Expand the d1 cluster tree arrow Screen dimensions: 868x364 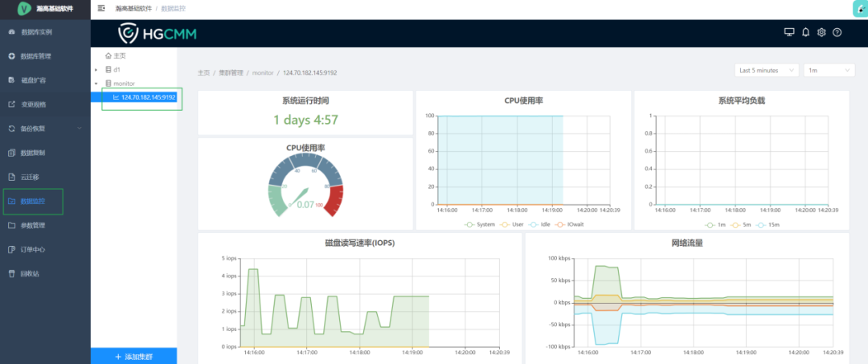96,70
